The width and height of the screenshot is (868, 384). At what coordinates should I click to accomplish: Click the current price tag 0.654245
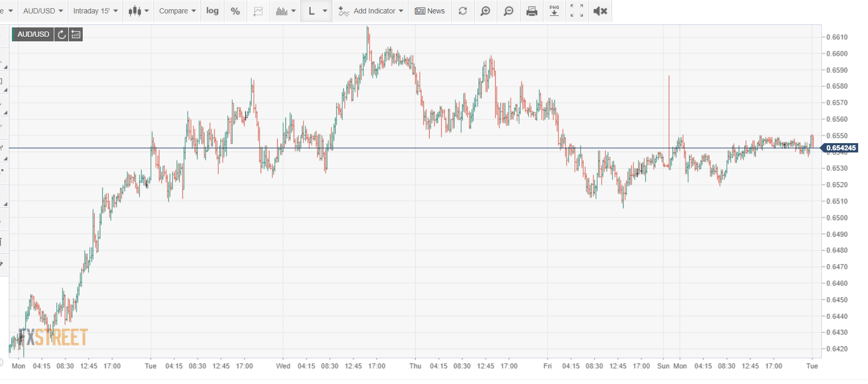point(840,148)
